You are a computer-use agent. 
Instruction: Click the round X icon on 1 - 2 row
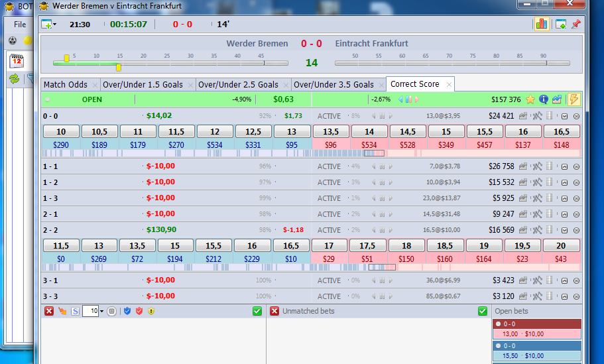tap(576, 182)
